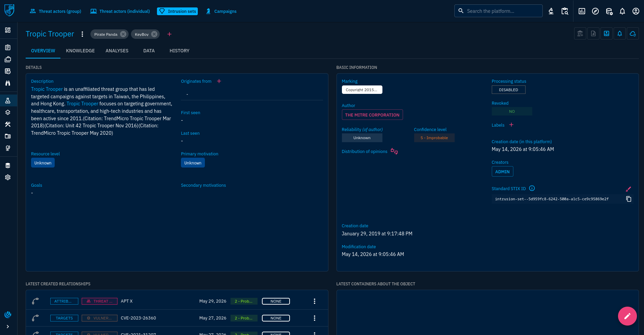Open the Campaigns tab
Viewport: 644px width, 335px height.
point(221,11)
